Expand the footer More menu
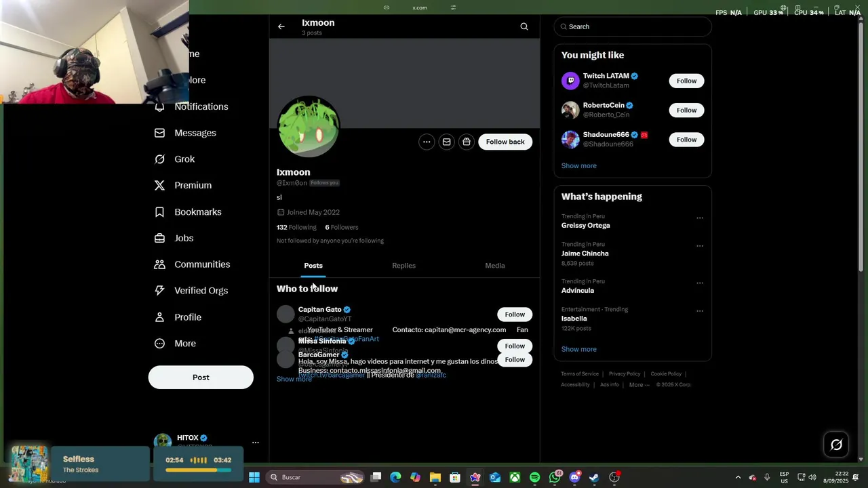Screen dimensions: 868x488 (x=639, y=385)
